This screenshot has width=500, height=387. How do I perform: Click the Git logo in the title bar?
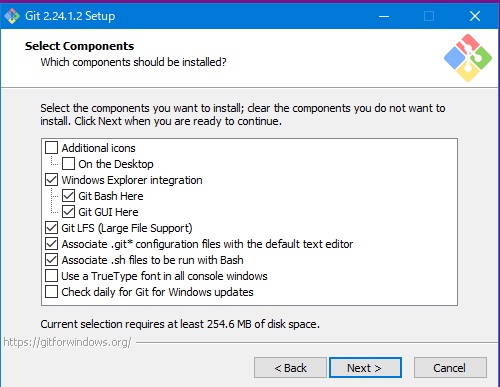12,16
